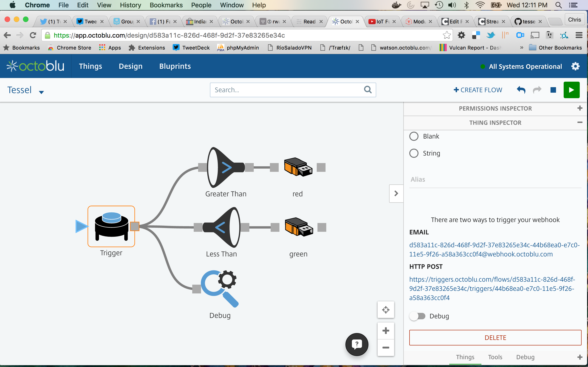Click the Create Flow link
588x367 pixels.
coord(478,90)
